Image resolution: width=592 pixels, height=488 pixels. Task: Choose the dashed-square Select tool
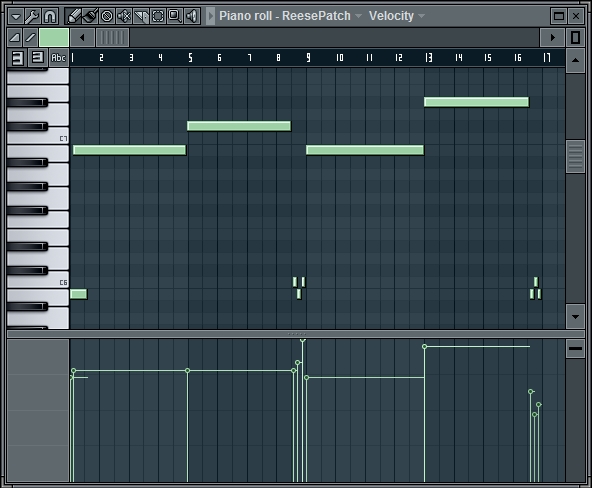pos(158,16)
